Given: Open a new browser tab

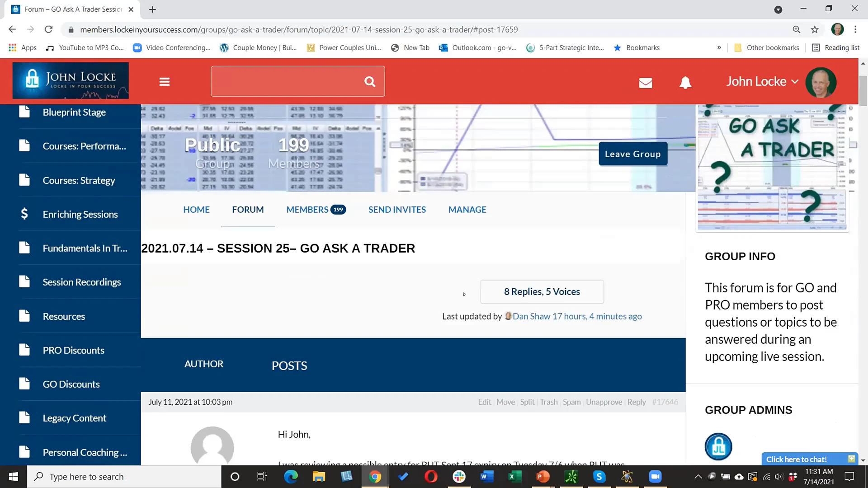Looking at the screenshot, I should 152,9.
